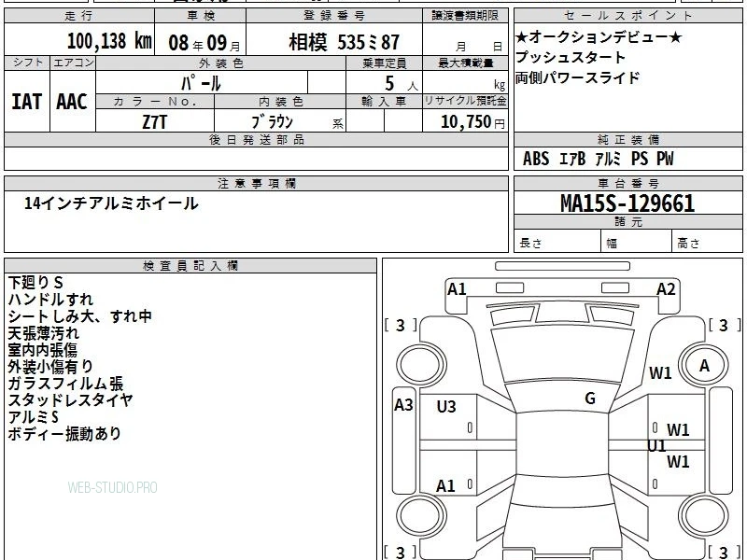Click the seating capacity value 5人

point(402,84)
